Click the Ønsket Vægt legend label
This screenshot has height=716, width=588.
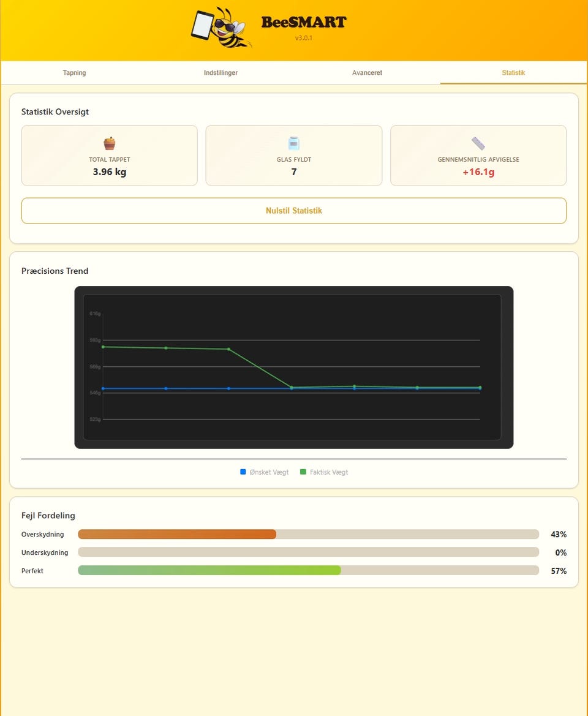[269, 472]
